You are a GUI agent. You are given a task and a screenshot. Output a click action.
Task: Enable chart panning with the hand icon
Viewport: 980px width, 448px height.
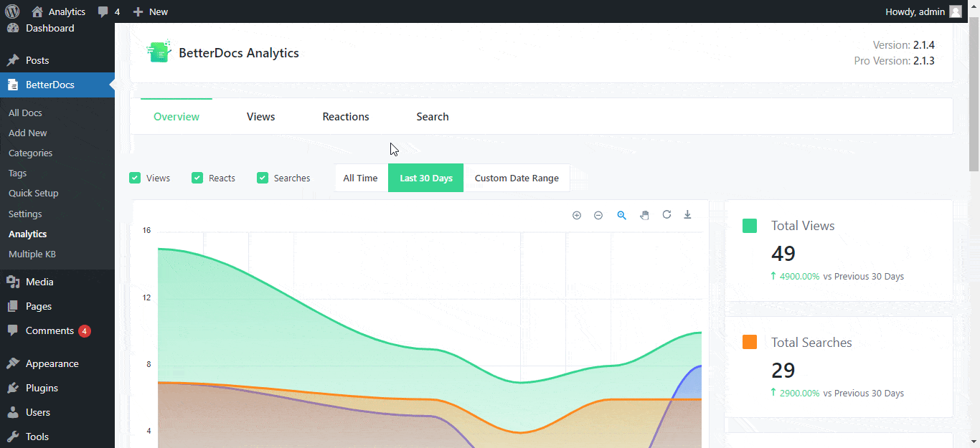644,215
